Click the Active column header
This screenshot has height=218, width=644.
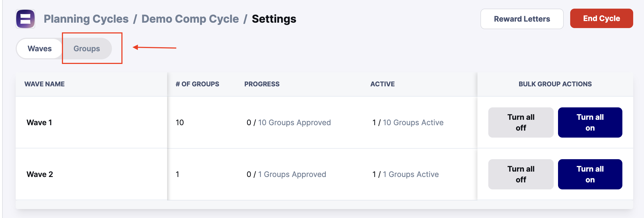[383, 84]
